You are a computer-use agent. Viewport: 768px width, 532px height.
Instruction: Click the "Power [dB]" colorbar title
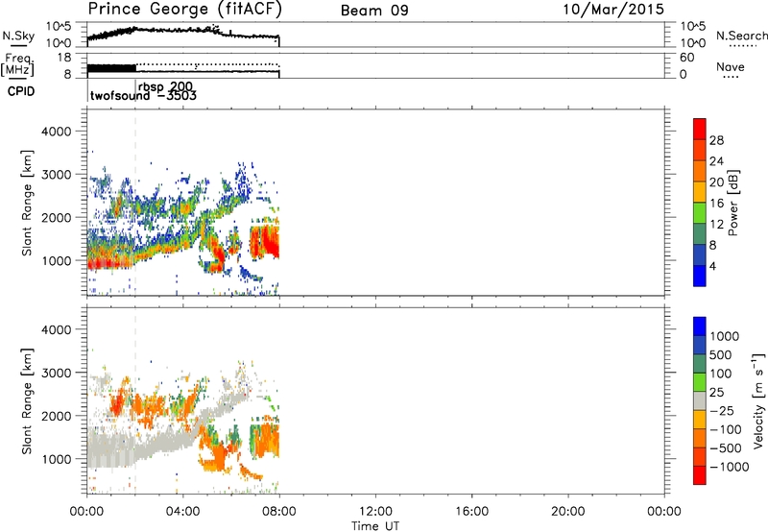[732, 203]
